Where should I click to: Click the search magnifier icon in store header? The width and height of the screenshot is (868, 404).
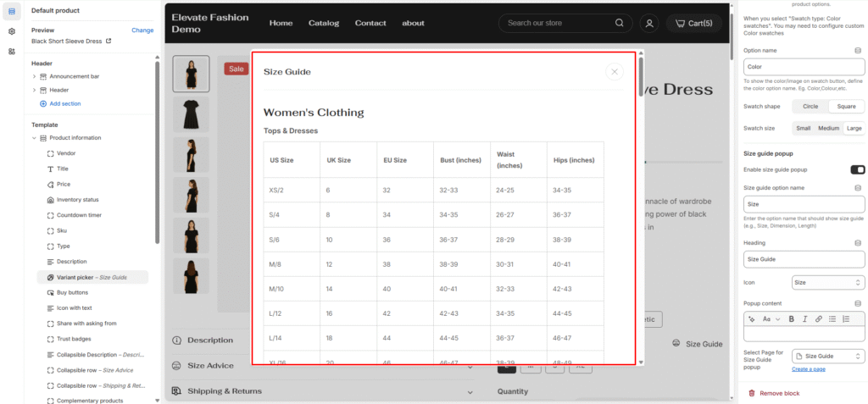pos(620,23)
